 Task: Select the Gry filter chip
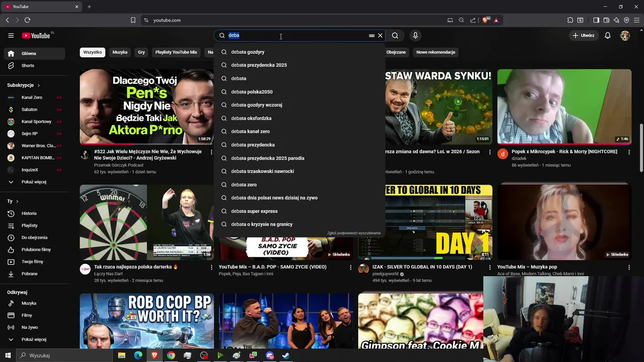[141, 52]
